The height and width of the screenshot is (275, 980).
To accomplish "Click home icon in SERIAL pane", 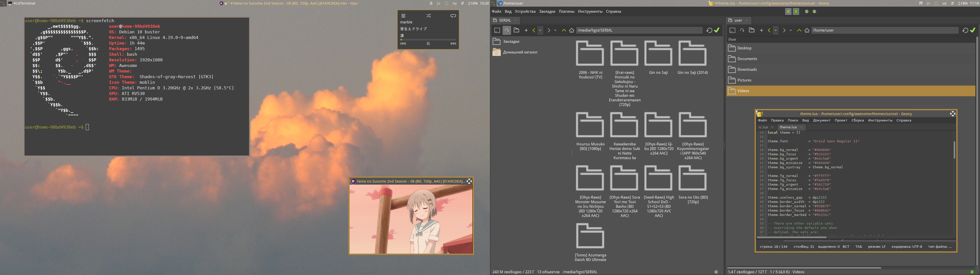I will [571, 30].
